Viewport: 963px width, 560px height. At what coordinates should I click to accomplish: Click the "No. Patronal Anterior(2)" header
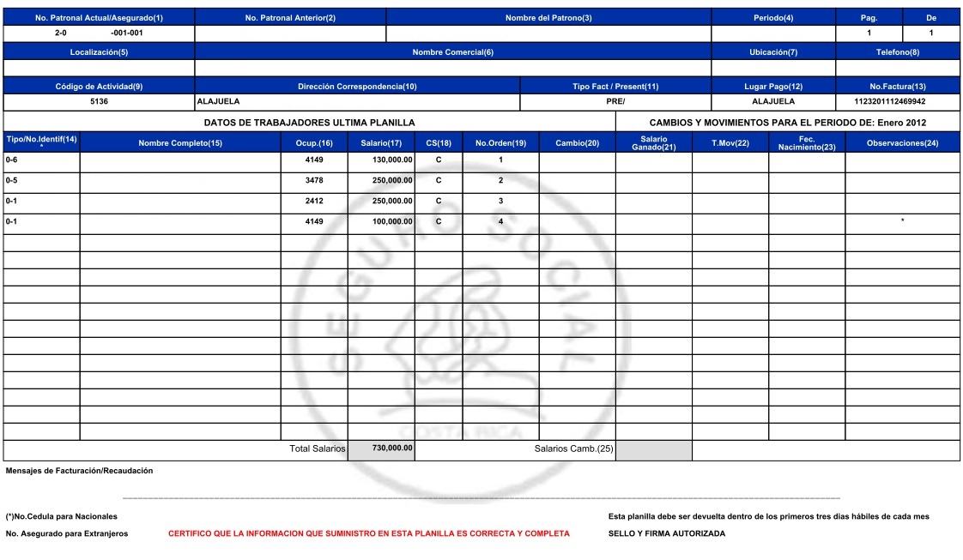point(290,18)
